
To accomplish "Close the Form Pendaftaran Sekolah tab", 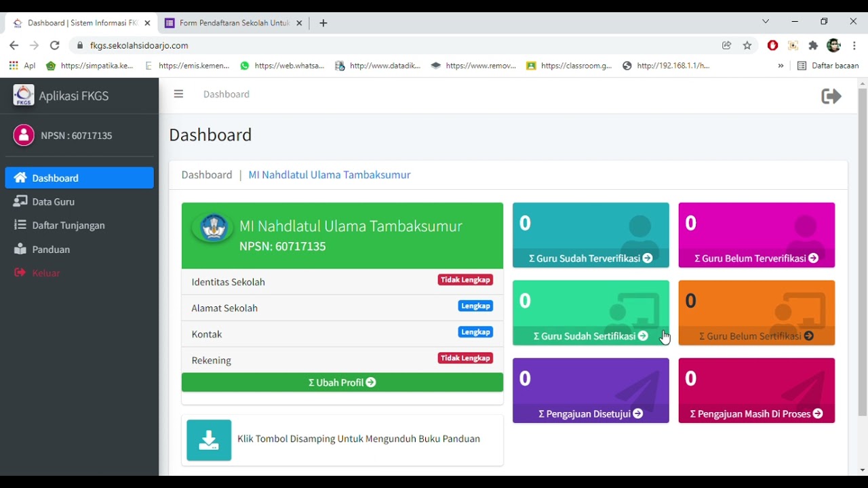I will pos(299,23).
